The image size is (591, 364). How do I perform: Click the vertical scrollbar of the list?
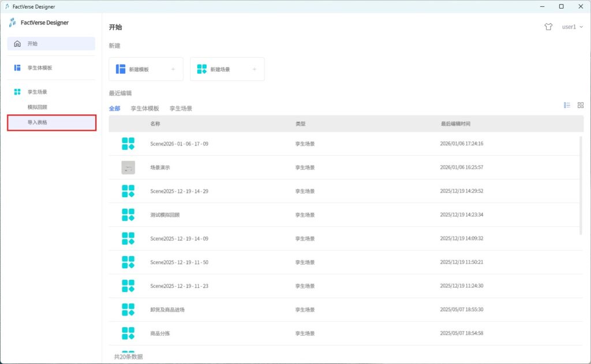581,185
